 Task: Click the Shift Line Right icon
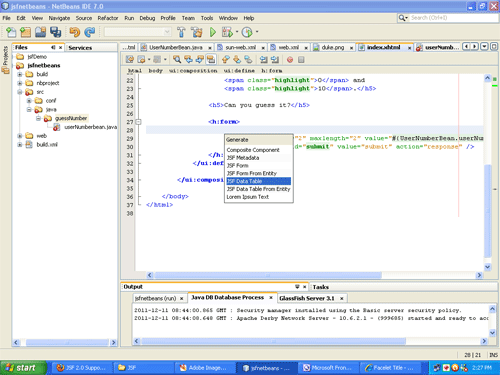click(x=275, y=60)
